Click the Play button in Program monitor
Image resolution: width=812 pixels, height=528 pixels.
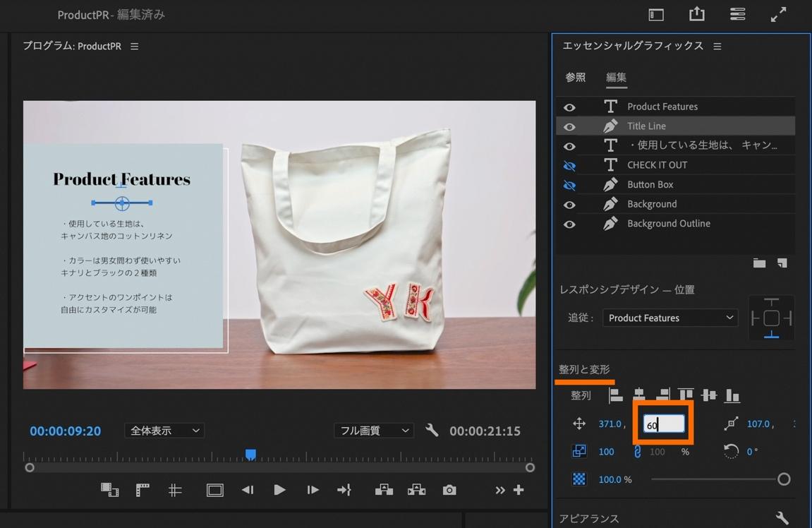pyautogui.click(x=279, y=490)
